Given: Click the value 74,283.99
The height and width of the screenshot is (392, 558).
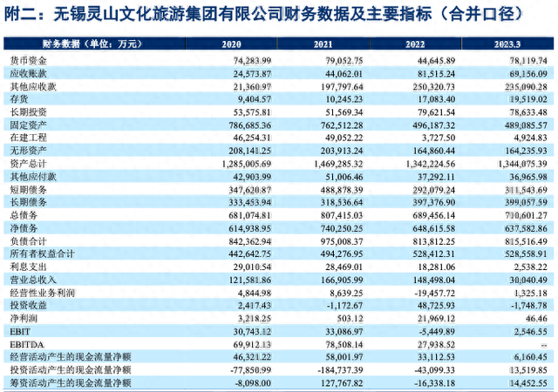Looking at the screenshot, I should pyautogui.click(x=252, y=61).
